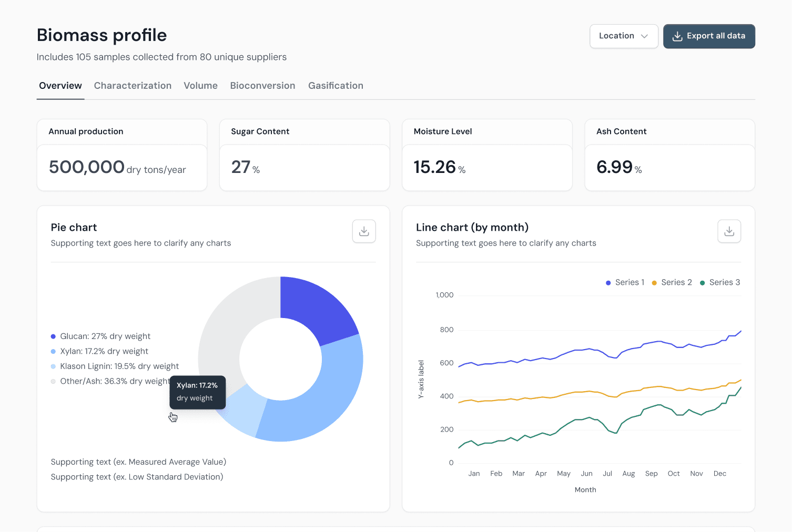
Task: Go to the Gasification tab
Action: pos(336,86)
